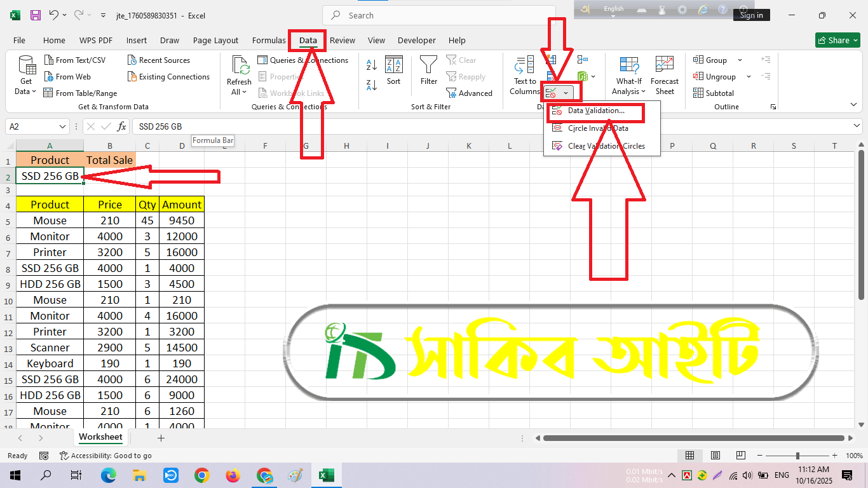The height and width of the screenshot is (488, 868).
Task: Open the Formulas ribbon tab
Action: click(269, 41)
